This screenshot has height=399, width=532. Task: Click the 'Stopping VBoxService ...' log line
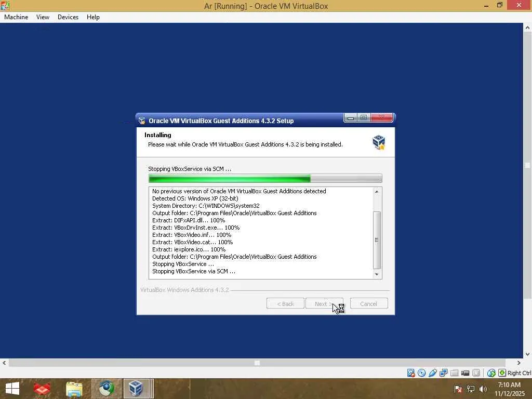coord(183,264)
